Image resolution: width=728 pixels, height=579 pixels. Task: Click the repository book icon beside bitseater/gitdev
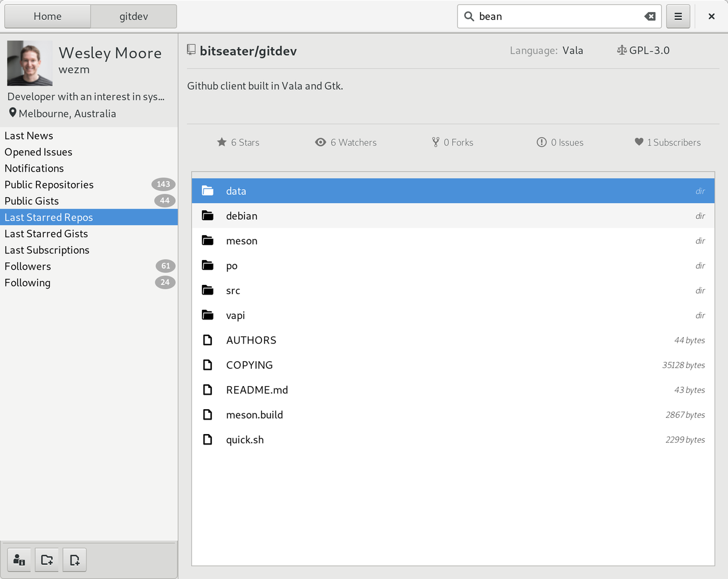(x=192, y=50)
